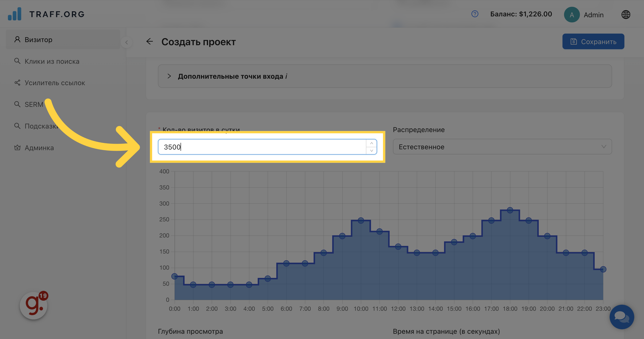Viewport: 644px width, 339px height.
Task: Open the language globe icon
Action: [x=626, y=14]
